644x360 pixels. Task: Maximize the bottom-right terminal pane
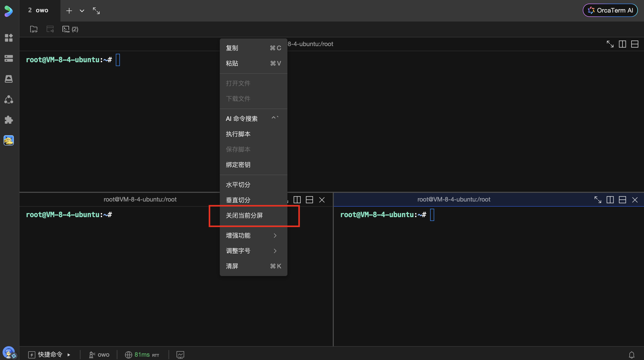click(x=598, y=200)
